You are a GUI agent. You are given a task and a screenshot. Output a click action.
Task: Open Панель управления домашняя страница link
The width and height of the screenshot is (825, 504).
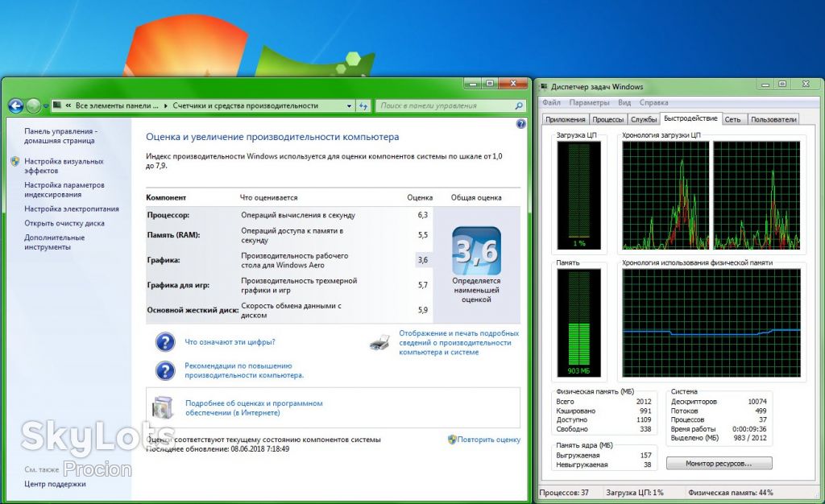[60, 136]
